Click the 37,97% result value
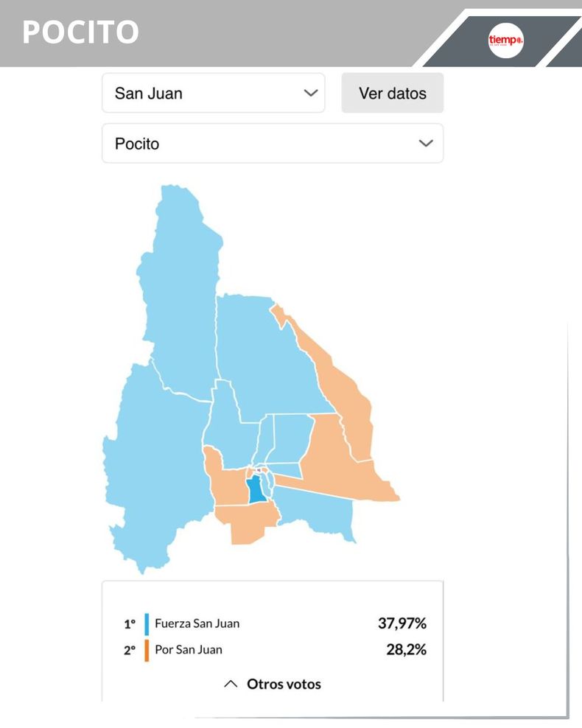The height and width of the screenshot is (728, 582). 402,623
